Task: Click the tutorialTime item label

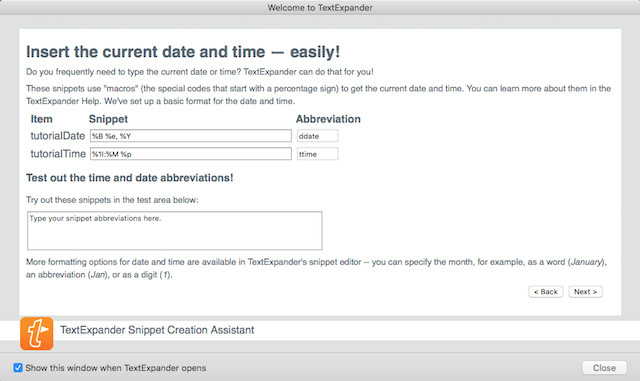Action: [x=58, y=154]
